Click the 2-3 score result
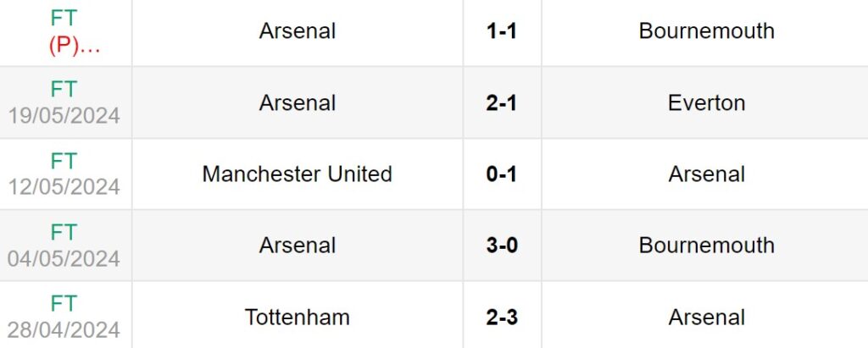The width and height of the screenshot is (868, 348). 502,318
